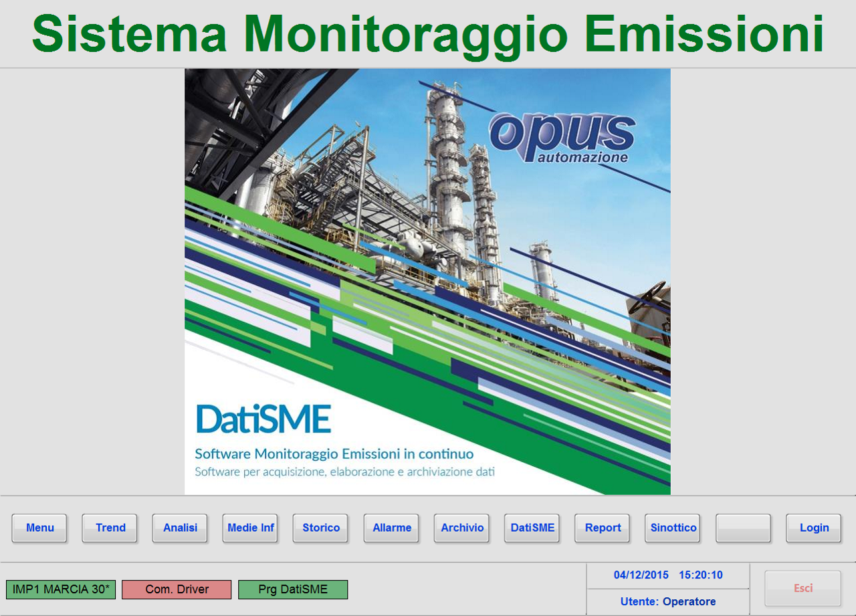Image resolution: width=856 pixels, height=616 pixels.
Task: Click the blank unlabeled navigation button
Action: [x=744, y=528]
